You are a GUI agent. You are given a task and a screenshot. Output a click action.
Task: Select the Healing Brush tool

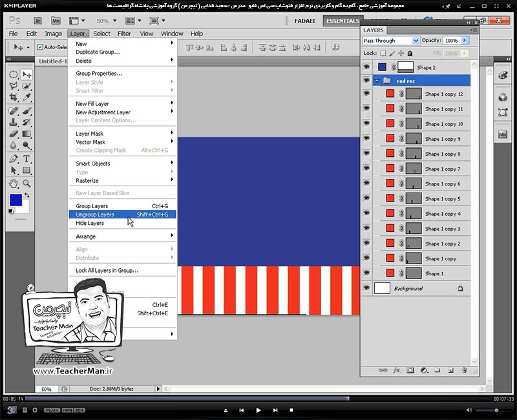coord(13,110)
